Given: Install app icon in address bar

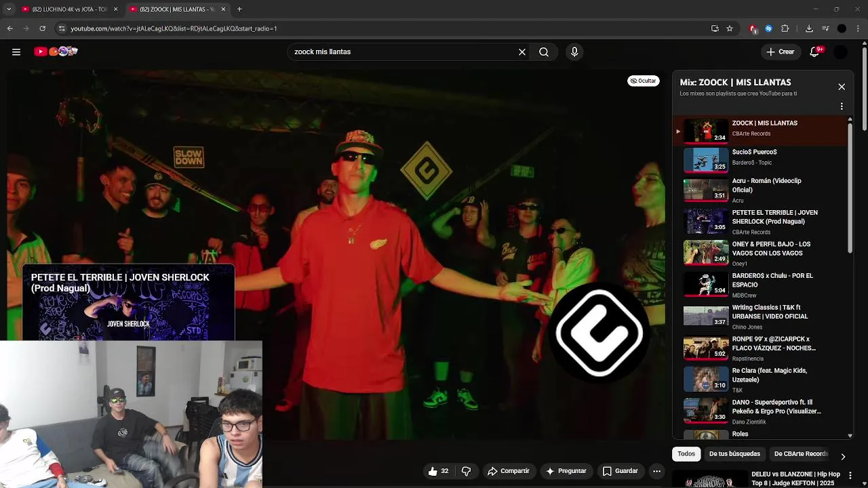Looking at the screenshot, I should (715, 28).
